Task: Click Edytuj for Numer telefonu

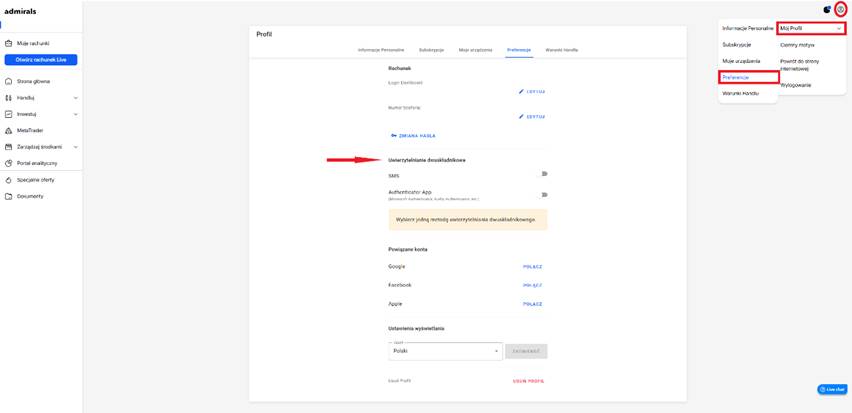Action: tap(531, 116)
